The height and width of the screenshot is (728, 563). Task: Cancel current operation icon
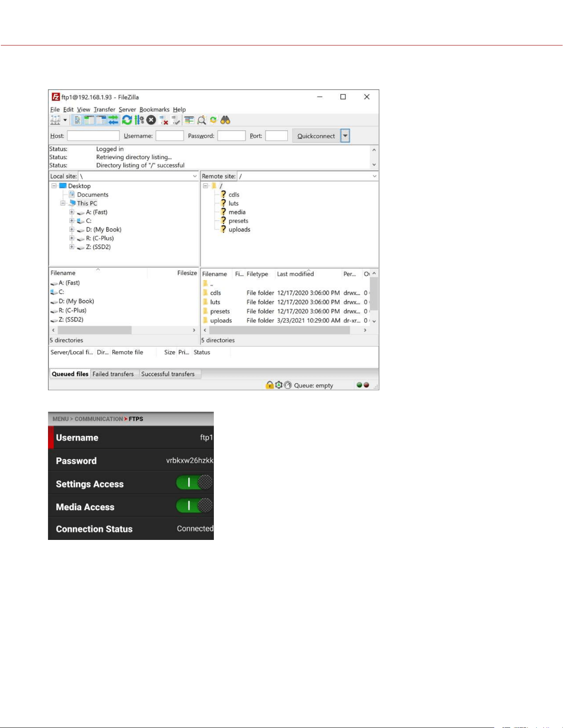pos(151,120)
